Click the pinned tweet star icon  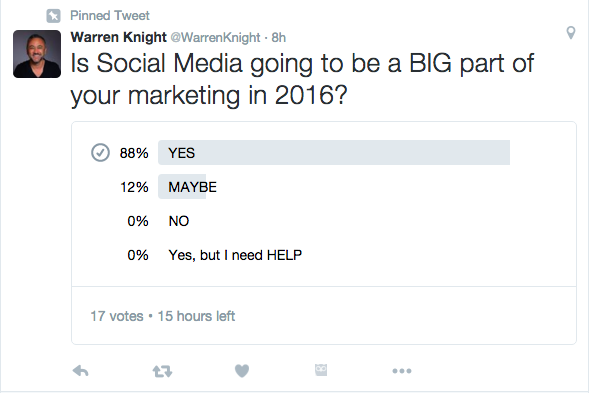[53, 16]
